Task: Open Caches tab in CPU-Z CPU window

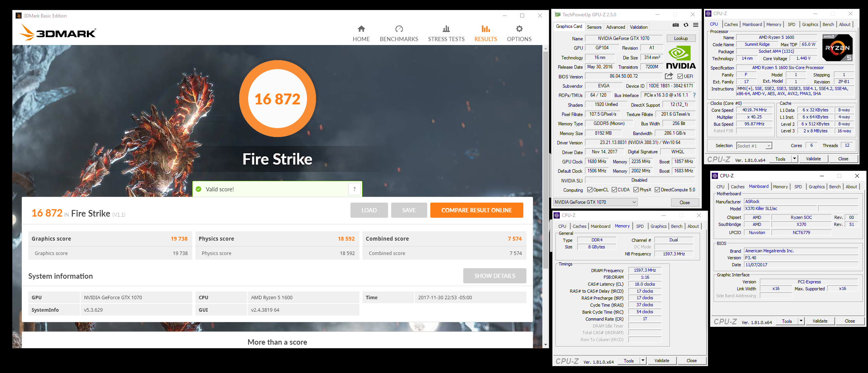Action: 731,24
